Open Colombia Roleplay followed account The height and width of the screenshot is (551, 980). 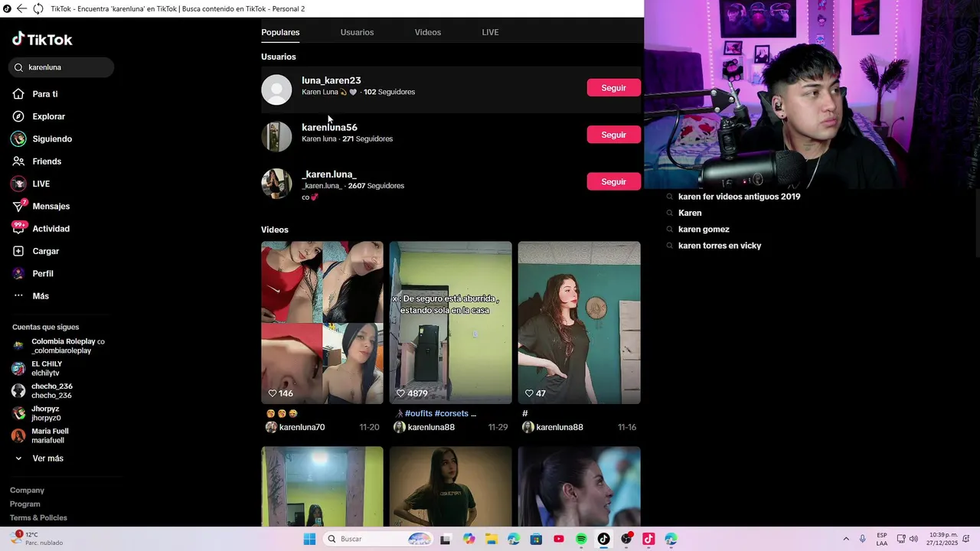[59, 346]
